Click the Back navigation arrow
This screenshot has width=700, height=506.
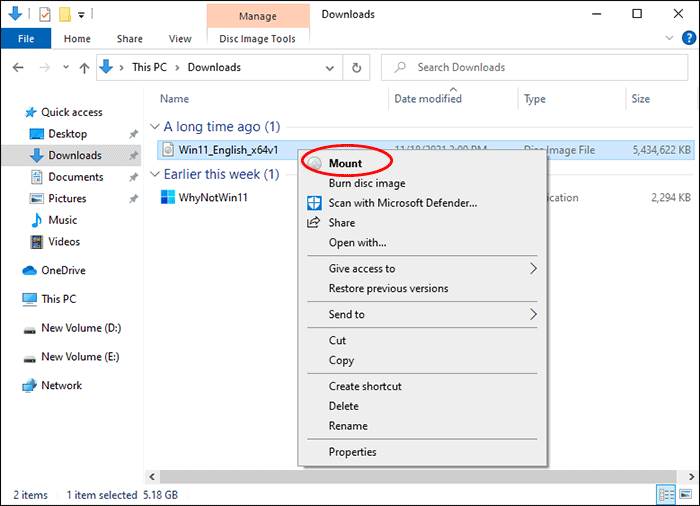tap(18, 68)
